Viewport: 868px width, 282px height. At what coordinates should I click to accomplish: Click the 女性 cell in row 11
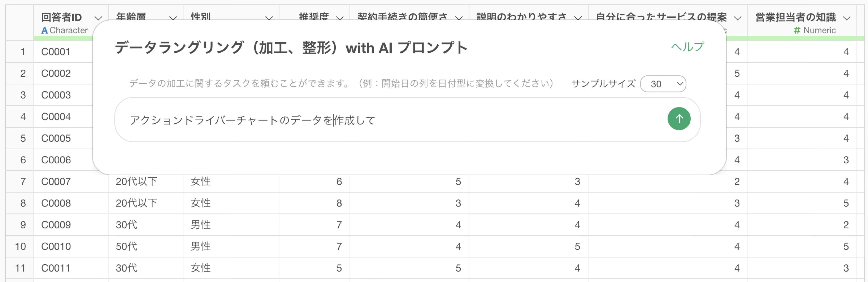click(200, 268)
